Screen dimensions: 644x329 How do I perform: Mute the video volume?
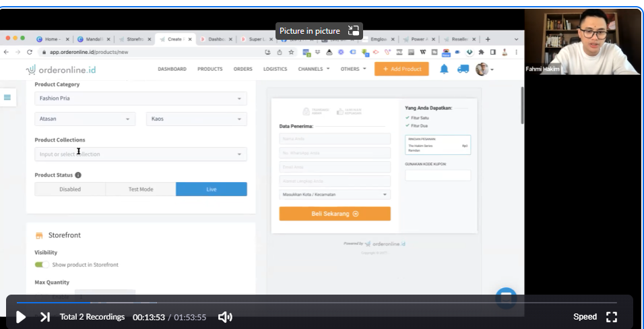pos(225,317)
